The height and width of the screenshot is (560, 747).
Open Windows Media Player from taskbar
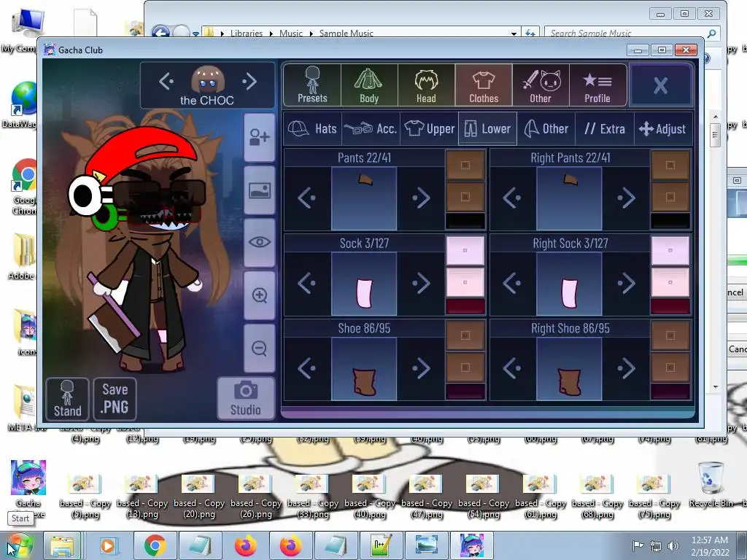pos(108,545)
